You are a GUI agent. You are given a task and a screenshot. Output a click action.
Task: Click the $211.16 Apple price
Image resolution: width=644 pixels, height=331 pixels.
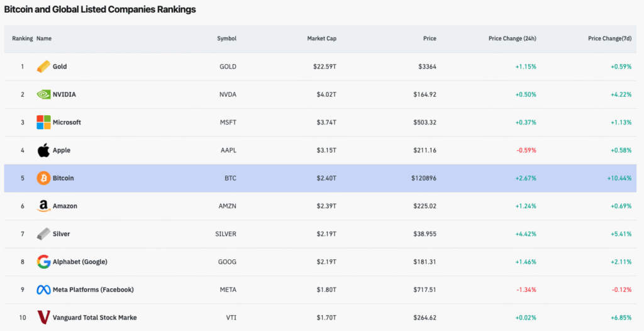tap(425, 150)
